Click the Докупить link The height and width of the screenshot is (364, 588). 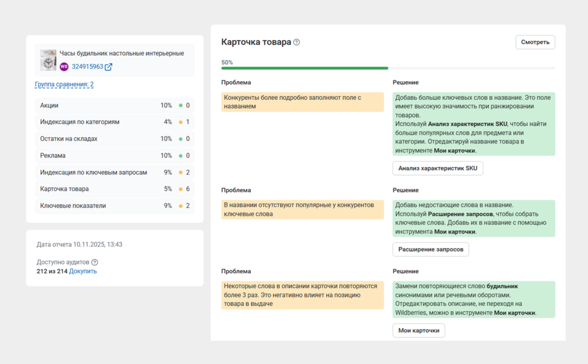pyautogui.click(x=83, y=271)
